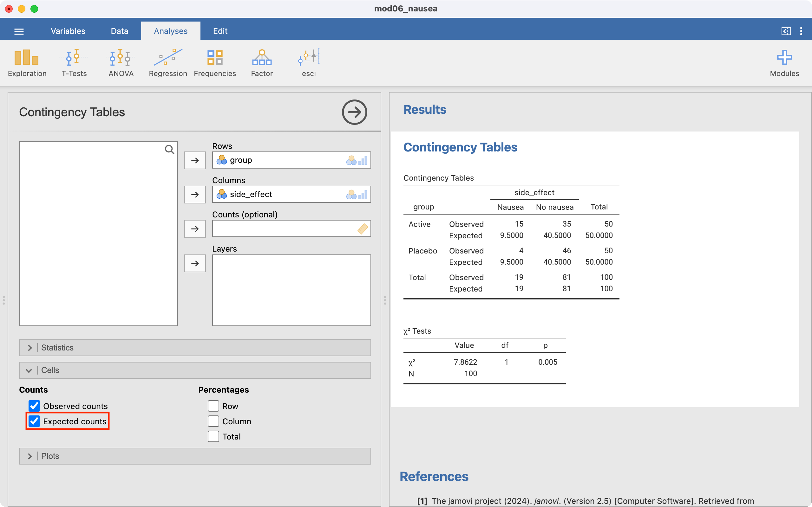The width and height of the screenshot is (812, 507).
Task: Click the hamburger main menu icon
Action: coord(19,31)
